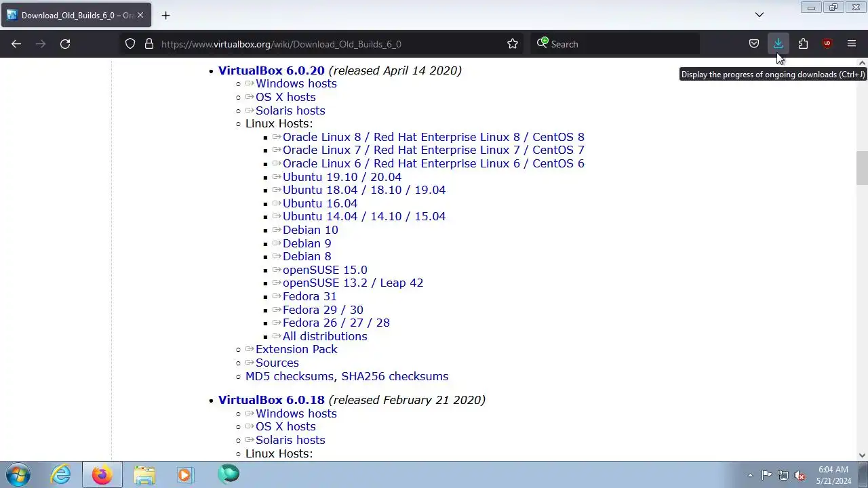Download 6.0.20 Solaris hosts

pos(290,110)
